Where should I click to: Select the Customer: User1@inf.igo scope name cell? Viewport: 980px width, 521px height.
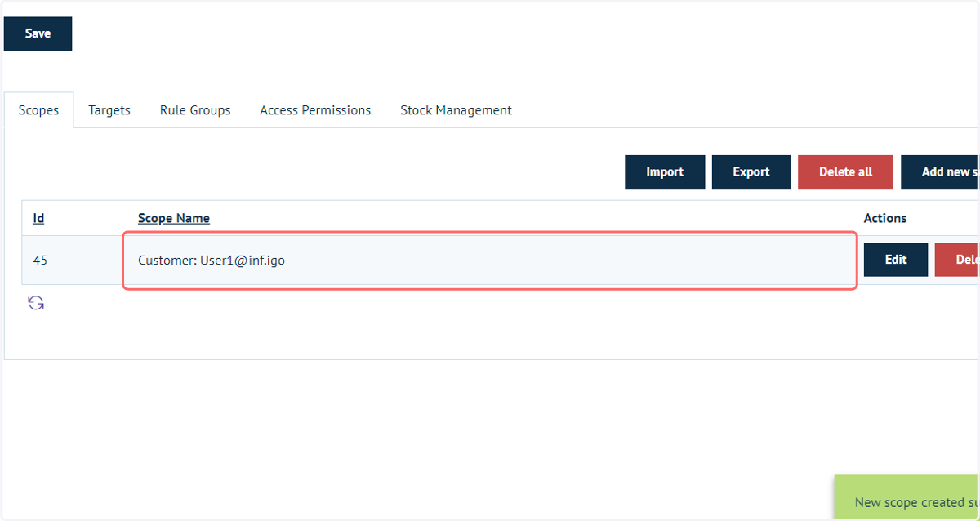point(490,260)
